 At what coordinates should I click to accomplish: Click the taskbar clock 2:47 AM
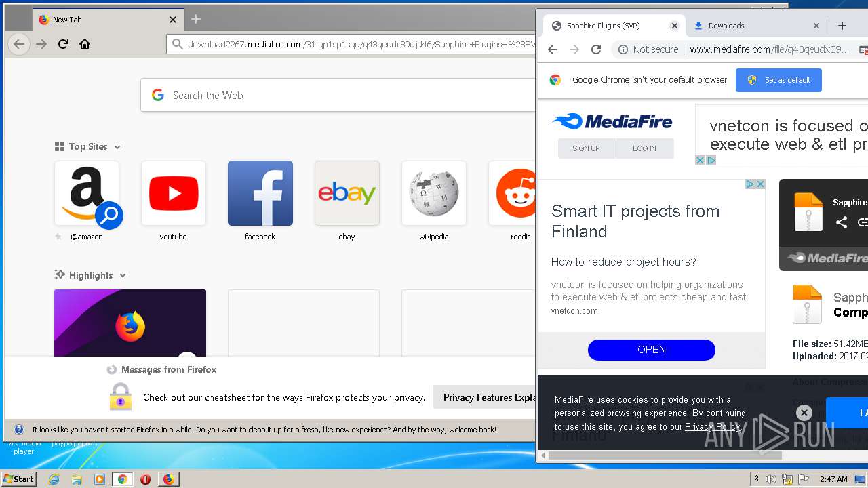[833, 479]
